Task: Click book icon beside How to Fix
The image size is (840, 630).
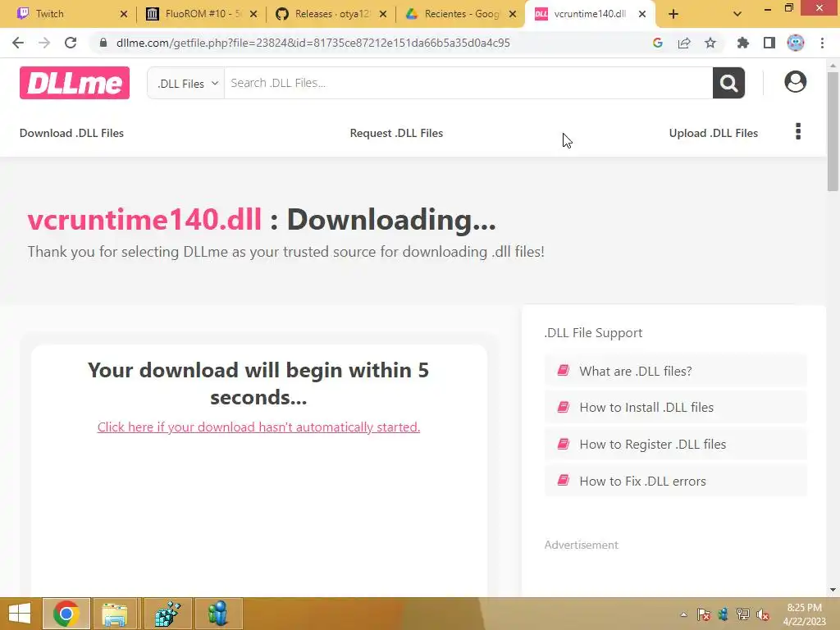Action: point(563,480)
